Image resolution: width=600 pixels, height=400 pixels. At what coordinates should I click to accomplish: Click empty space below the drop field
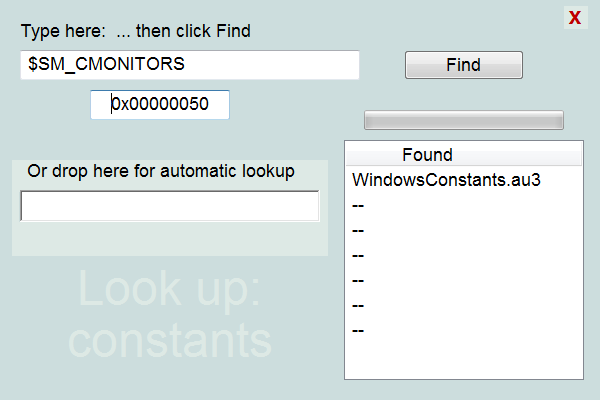click(x=170, y=238)
